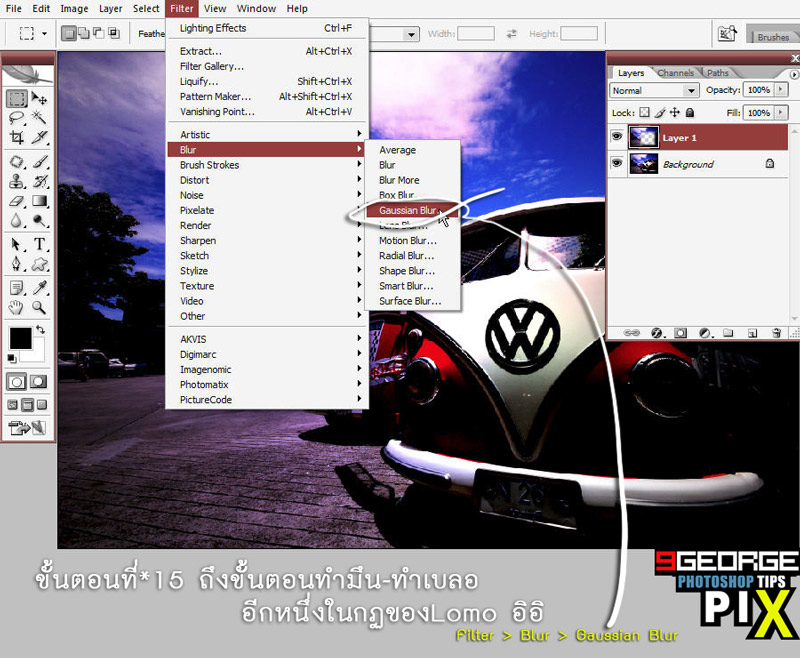
Task: Open the tool preset picker dropdown
Action: click(x=45, y=34)
